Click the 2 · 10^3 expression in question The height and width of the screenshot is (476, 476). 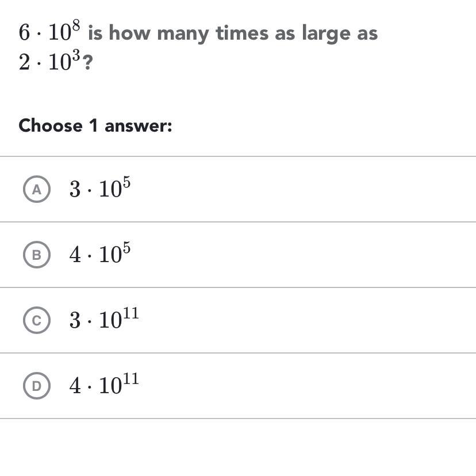tap(49, 62)
